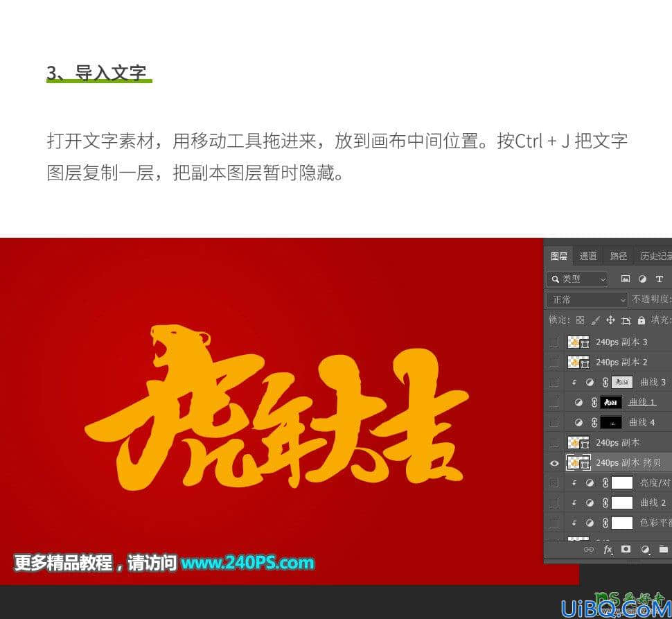Screen dimensions: 672x619
Task: Open the 正常 blend mode dropdown
Action: coord(587,299)
